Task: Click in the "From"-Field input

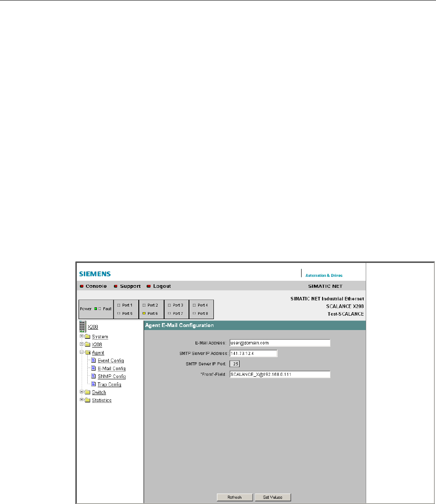Action: click(280, 375)
